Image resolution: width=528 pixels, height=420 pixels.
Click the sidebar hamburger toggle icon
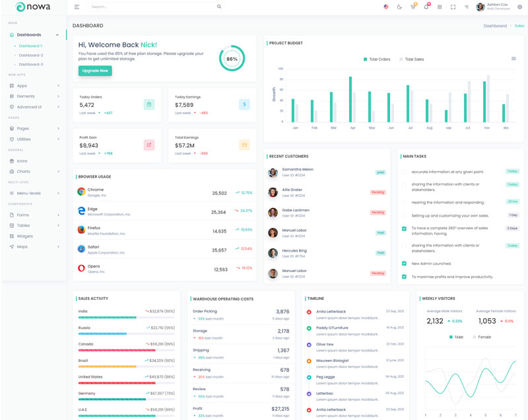77,7
